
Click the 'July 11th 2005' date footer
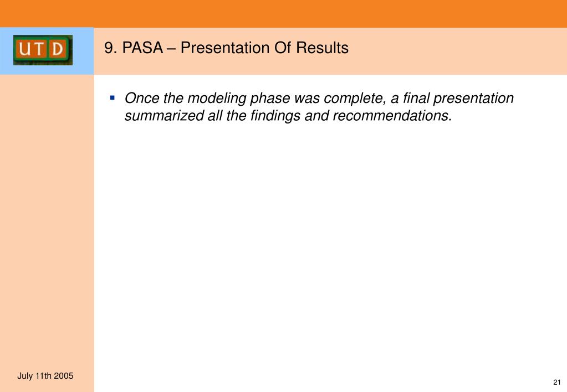click(45, 376)
